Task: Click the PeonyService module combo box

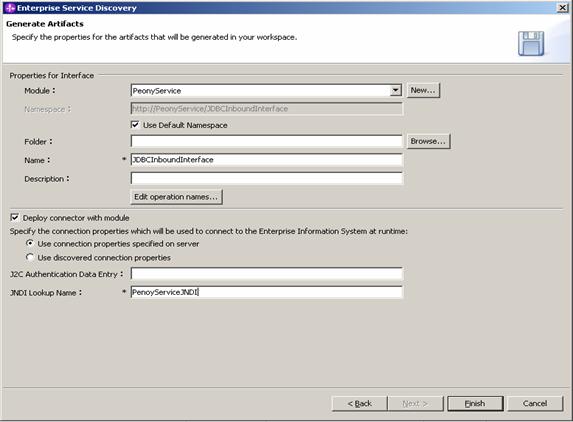Action: 266,91
